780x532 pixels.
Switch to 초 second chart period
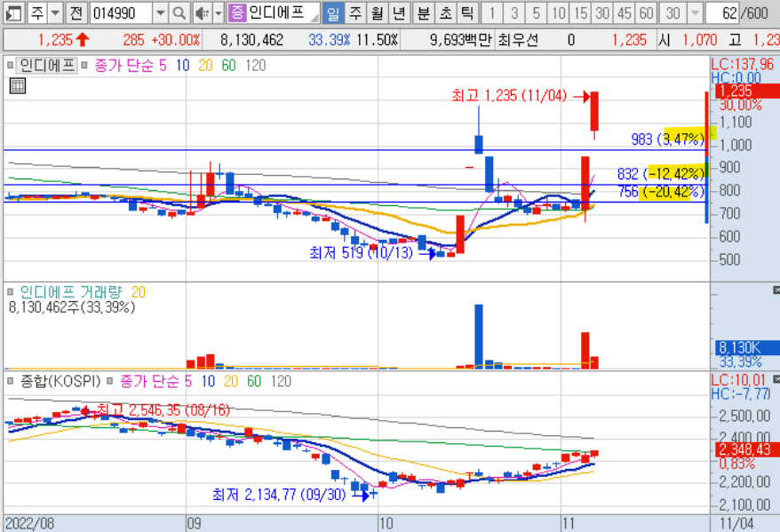445,13
